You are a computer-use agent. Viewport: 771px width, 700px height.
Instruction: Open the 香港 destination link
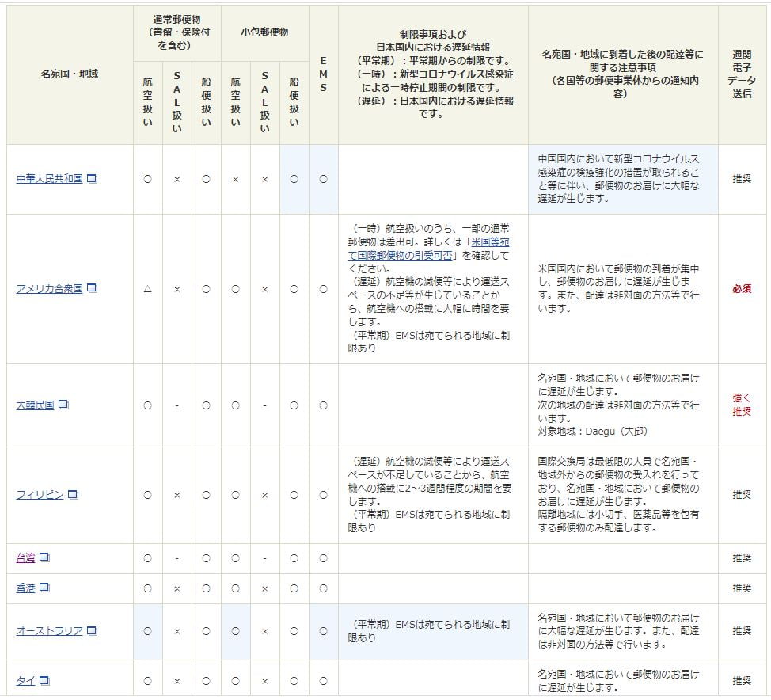point(25,588)
